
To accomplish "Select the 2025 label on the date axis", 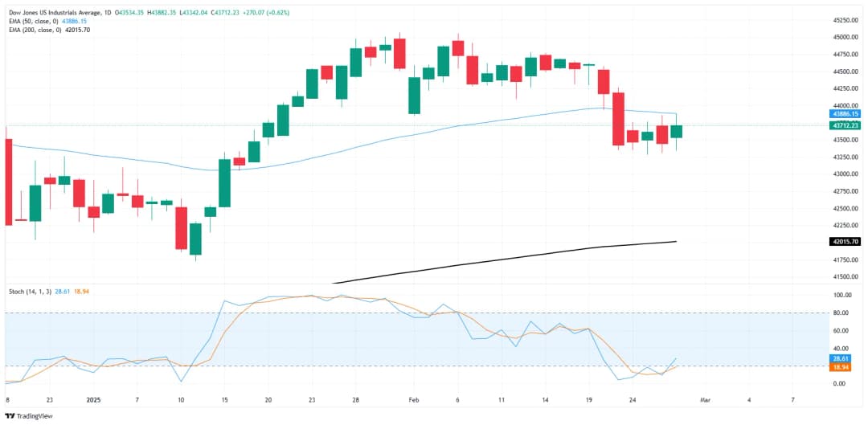I will [95, 399].
